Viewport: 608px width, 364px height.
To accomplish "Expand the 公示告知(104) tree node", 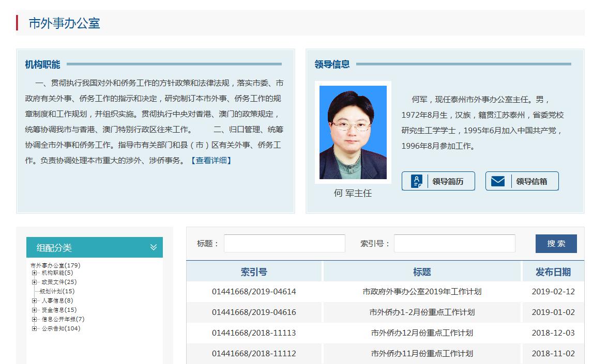I will (x=34, y=328).
